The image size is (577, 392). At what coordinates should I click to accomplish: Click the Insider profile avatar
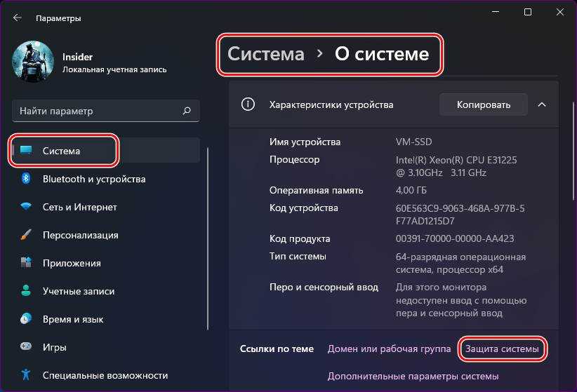click(33, 63)
